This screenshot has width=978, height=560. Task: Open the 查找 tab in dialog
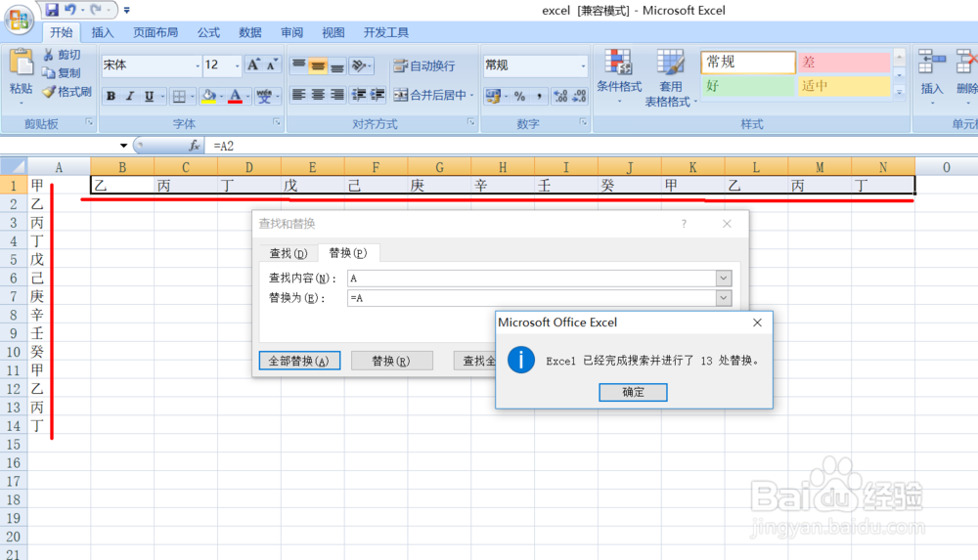click(x=289, y=253)
